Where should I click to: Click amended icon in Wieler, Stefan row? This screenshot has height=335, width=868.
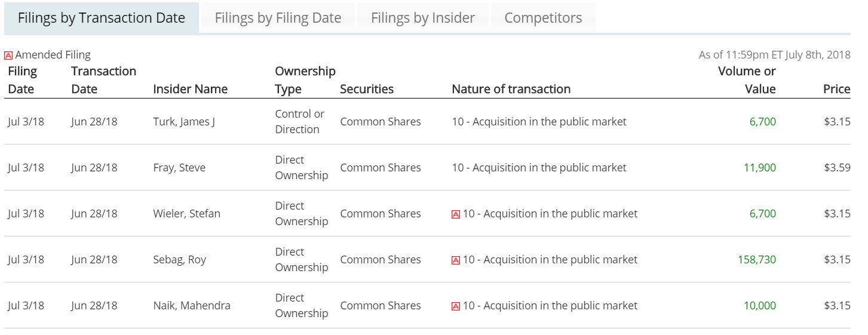pos(456,214)
